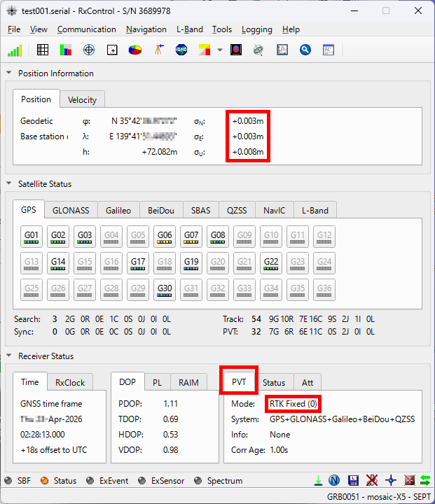Toggle GPS satellite G22 button
Viewport: 435px width, 504px height.
coord(271,263)
